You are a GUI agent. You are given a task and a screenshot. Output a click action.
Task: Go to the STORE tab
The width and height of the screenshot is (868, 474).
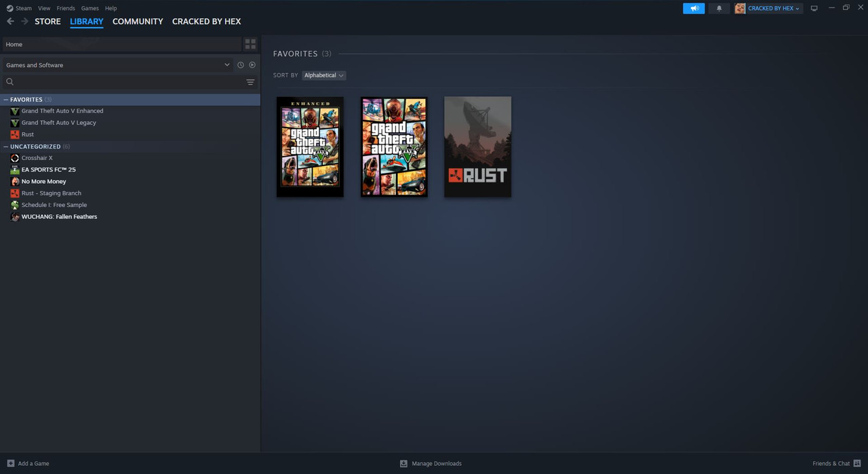(47, 22)
